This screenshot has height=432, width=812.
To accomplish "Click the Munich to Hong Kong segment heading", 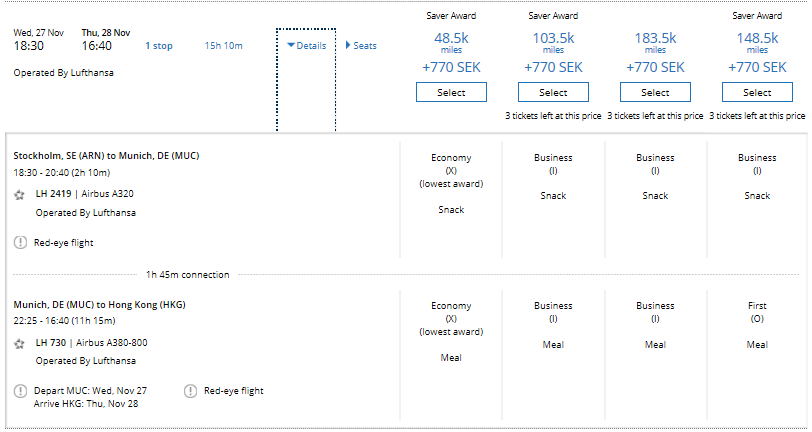I will 99,304.
